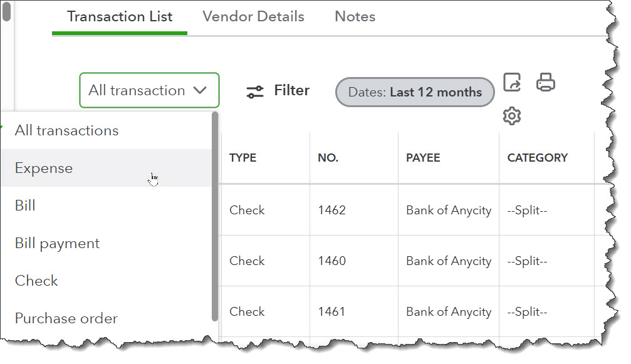Choose All transactions option
Screen dimensions: 631x364
[66, 130]
